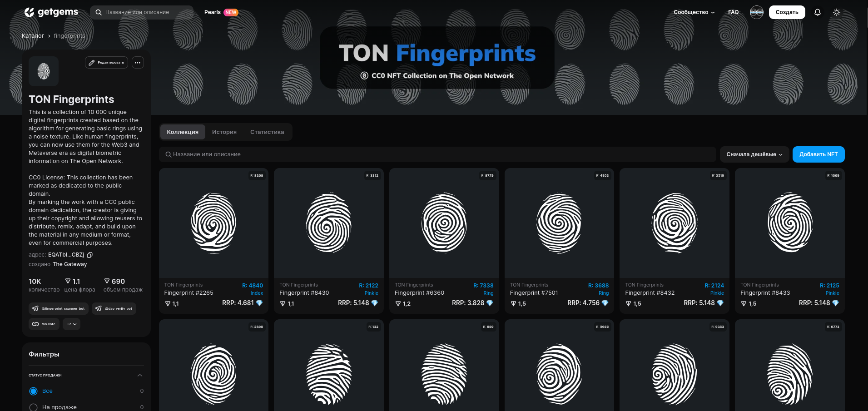Open Fingerprint #6360 thumbnail
868x411 pixels.
(x=444, y=223)
